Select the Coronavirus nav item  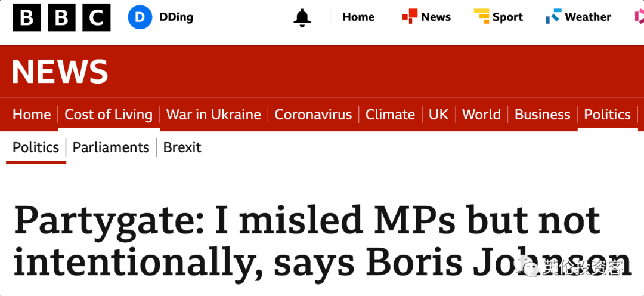pyautogui.click(x=313, y=115)
